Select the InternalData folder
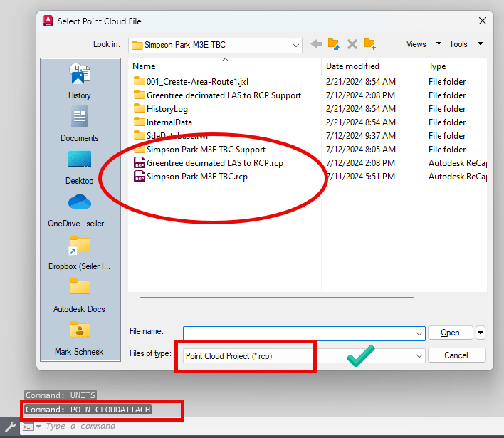The height and width of the screenshot is (438, 504). click(162, 122)
